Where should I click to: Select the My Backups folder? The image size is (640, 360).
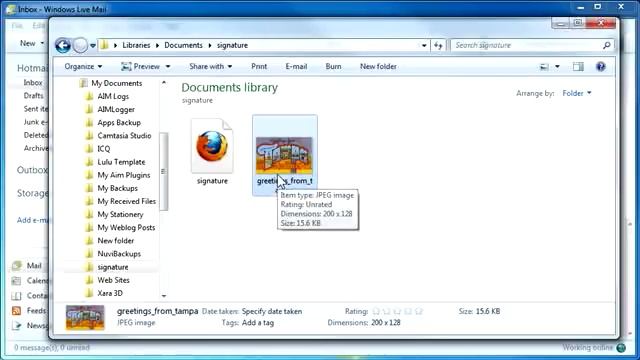118,188
